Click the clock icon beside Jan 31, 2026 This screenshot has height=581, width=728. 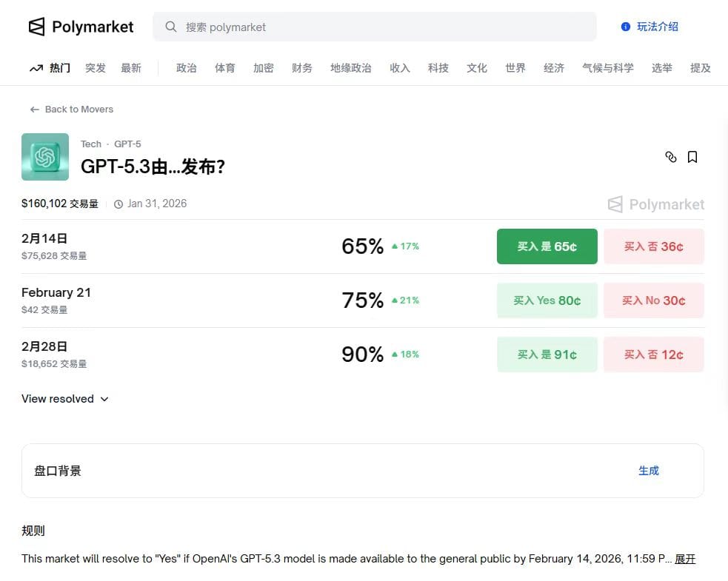tap(118, 204)
